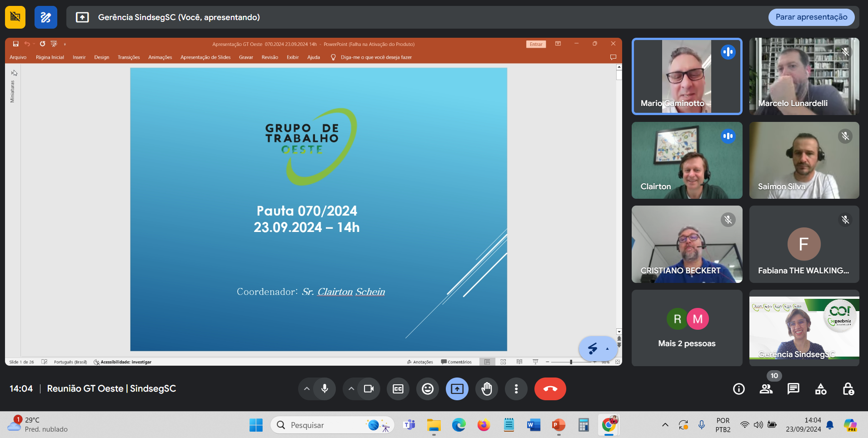Show hidden system tray icons

coord(665,425)
